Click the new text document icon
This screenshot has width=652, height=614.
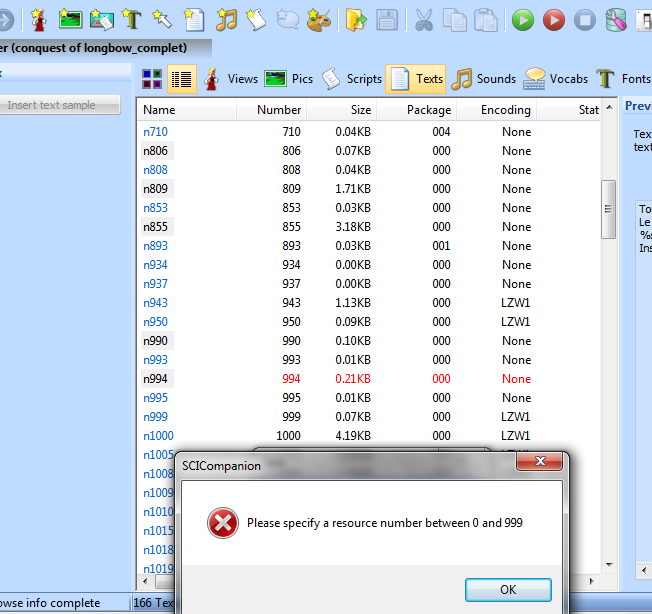[194, 20]
